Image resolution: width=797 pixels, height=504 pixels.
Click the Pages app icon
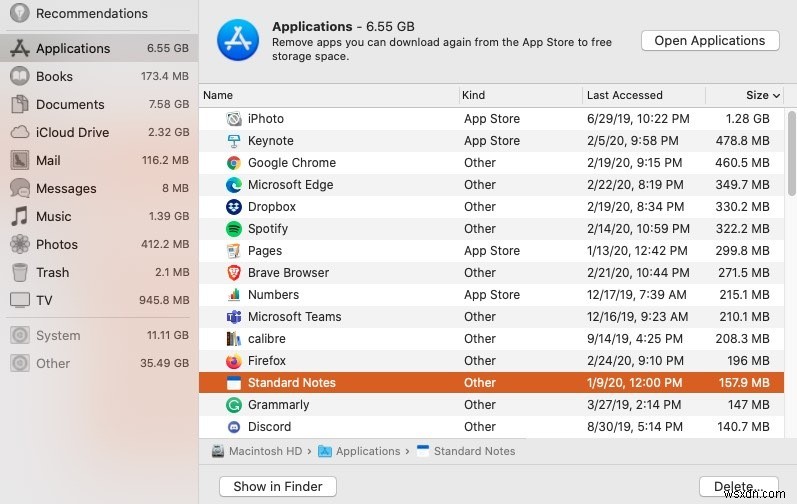pos(234,251)
